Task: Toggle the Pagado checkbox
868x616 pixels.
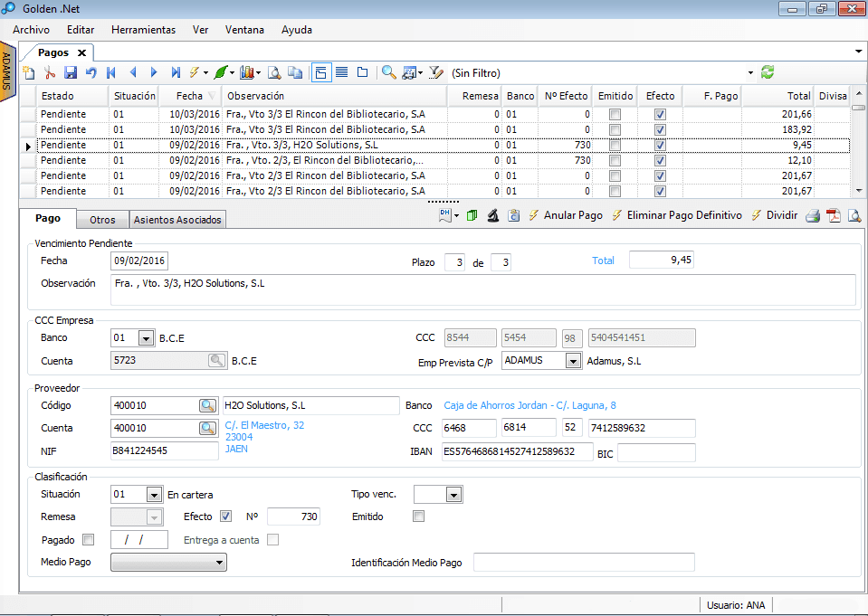Action: coord(88,540)
